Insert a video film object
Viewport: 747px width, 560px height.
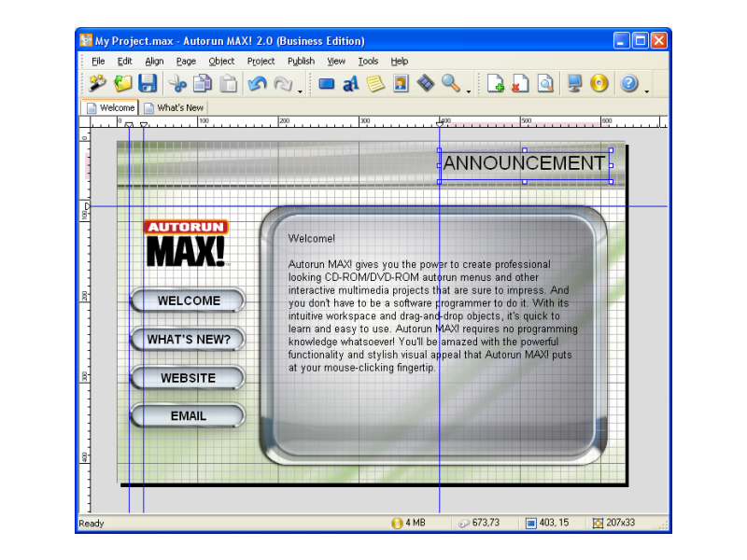426,84
